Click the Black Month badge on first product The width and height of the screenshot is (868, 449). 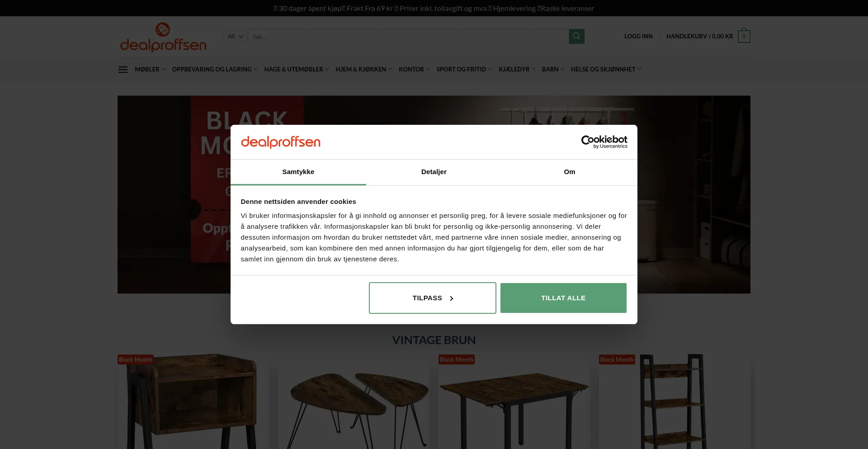[x=136, y=359]
